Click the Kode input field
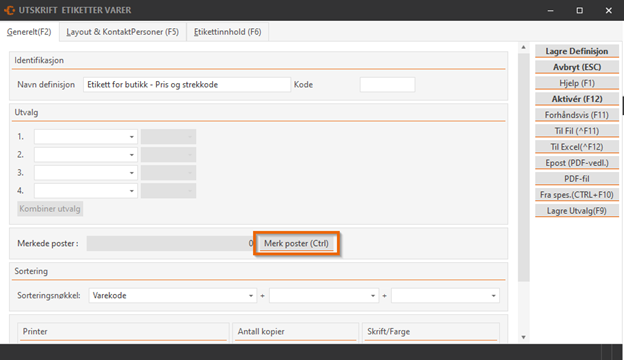 click(x=387, y=84)
